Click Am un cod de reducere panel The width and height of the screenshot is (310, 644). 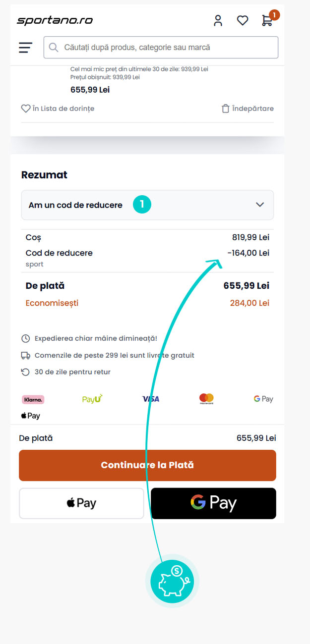pyautogui.click(x=75, y=205)
